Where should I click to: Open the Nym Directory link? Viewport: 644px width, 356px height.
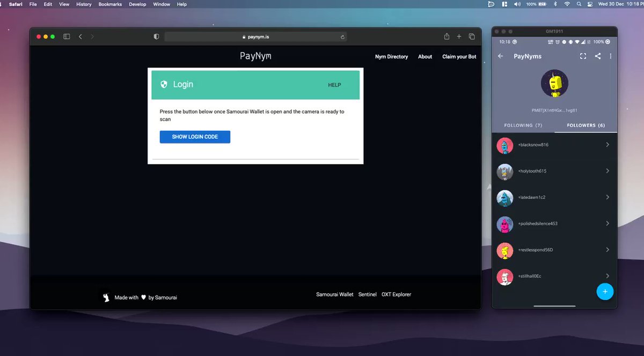click(391, 56)
